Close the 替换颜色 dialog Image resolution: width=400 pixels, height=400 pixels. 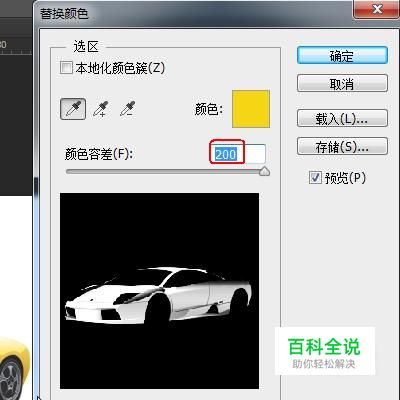click(376, 9)
